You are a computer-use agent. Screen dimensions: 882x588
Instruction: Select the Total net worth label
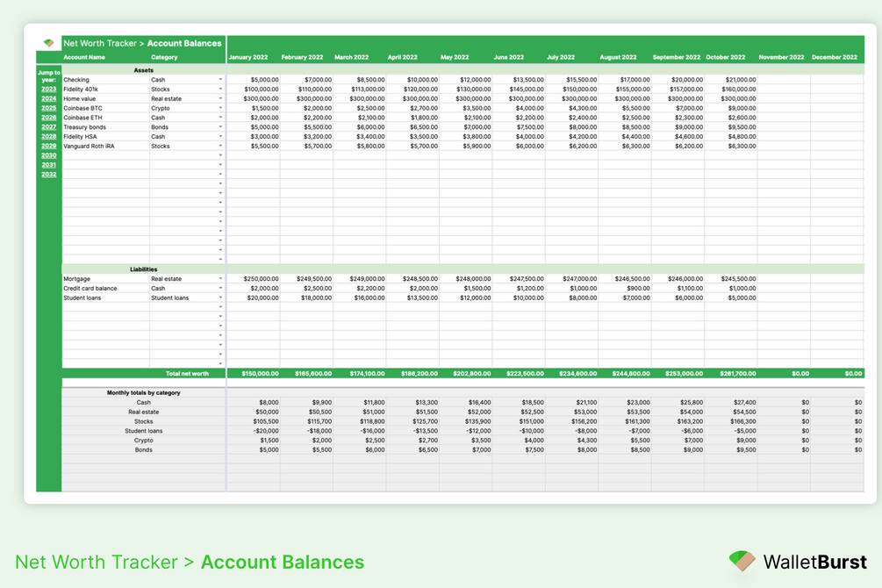[x=187, y=374]
